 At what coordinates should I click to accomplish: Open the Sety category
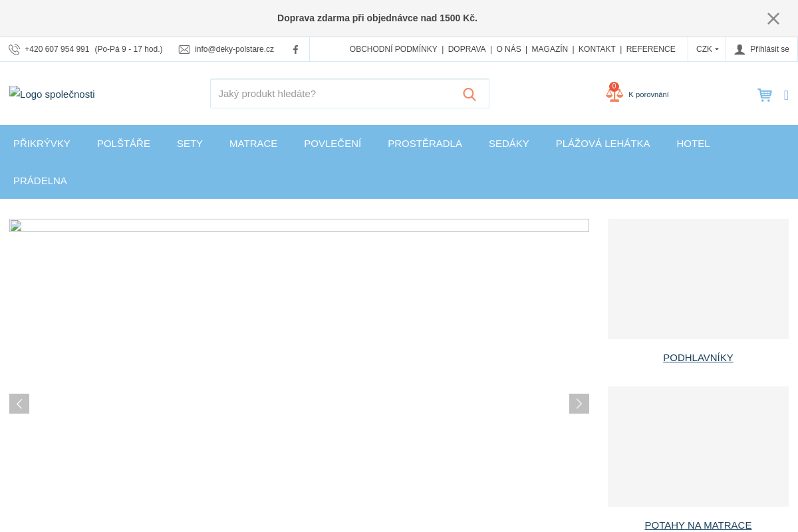click(190, 144)
